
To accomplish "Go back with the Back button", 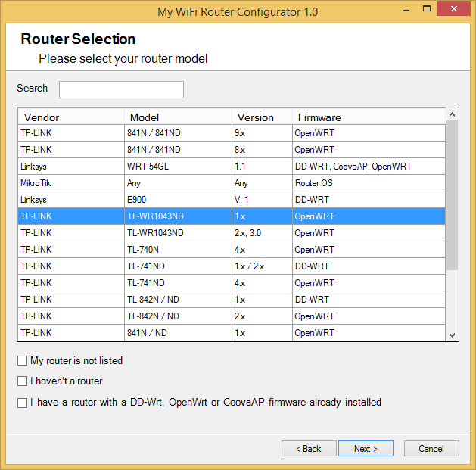I will click(309, 449).
